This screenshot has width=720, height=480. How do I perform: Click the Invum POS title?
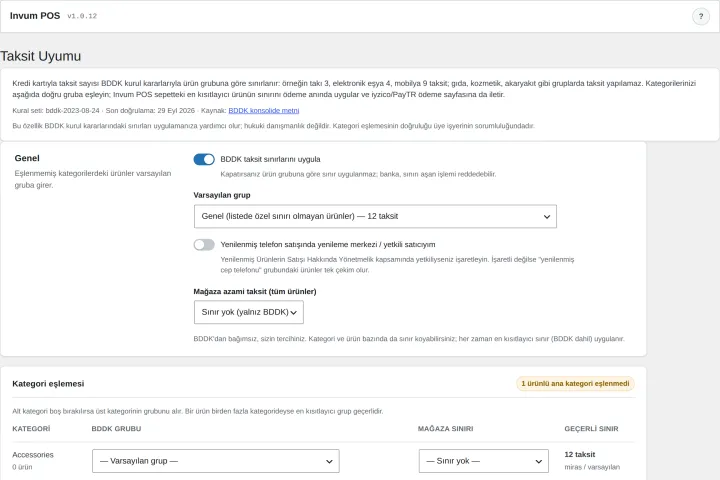[35, 16]
